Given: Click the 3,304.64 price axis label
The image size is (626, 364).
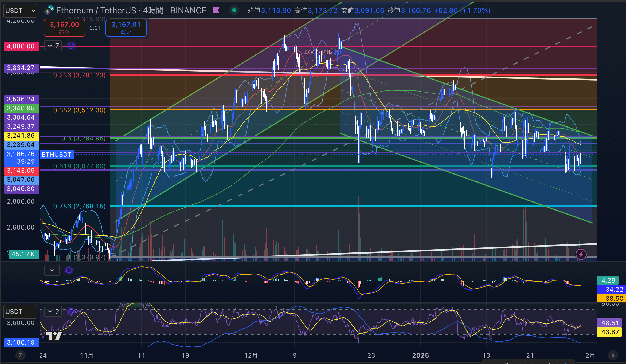Looking at the screenshot, I should 21,118.
